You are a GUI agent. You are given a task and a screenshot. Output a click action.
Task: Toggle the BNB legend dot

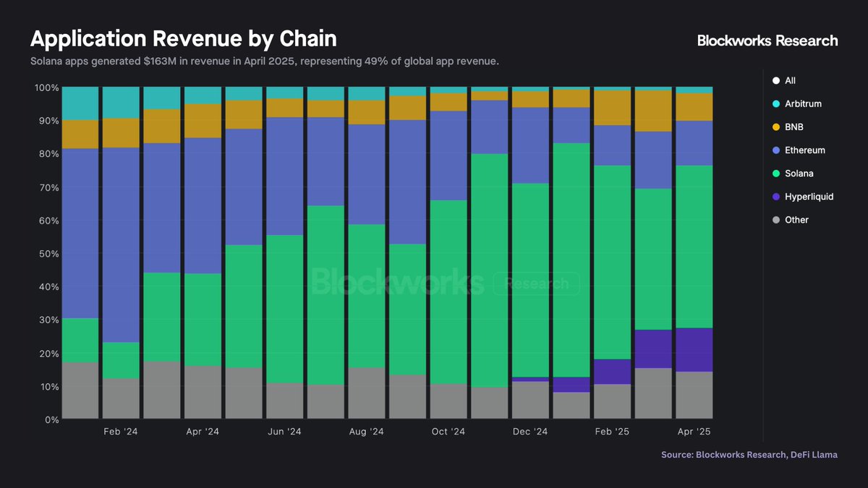click(776, 127)
